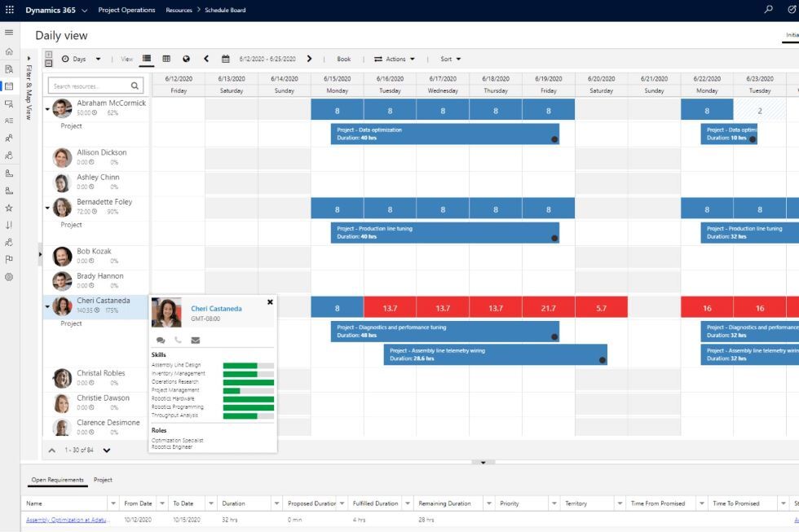Open the Sort dropdown menu
The width and height of the screenshot is (799, 532).
[x=450, y=59]
